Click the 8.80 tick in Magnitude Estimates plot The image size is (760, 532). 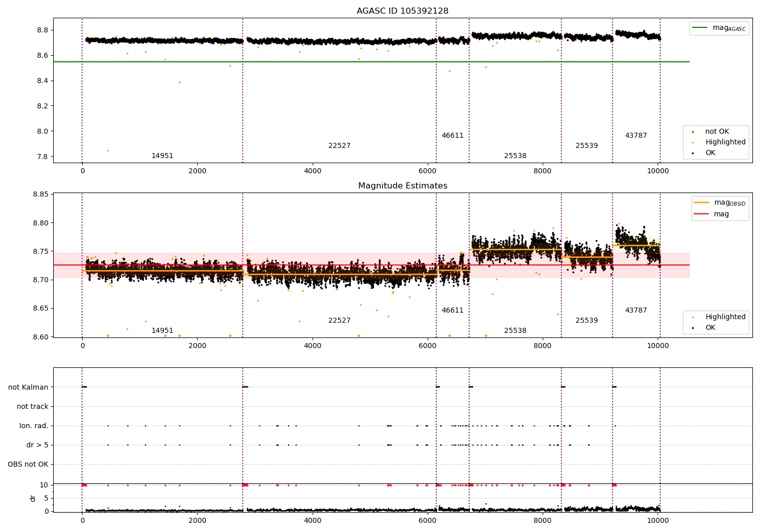[40, 223]
